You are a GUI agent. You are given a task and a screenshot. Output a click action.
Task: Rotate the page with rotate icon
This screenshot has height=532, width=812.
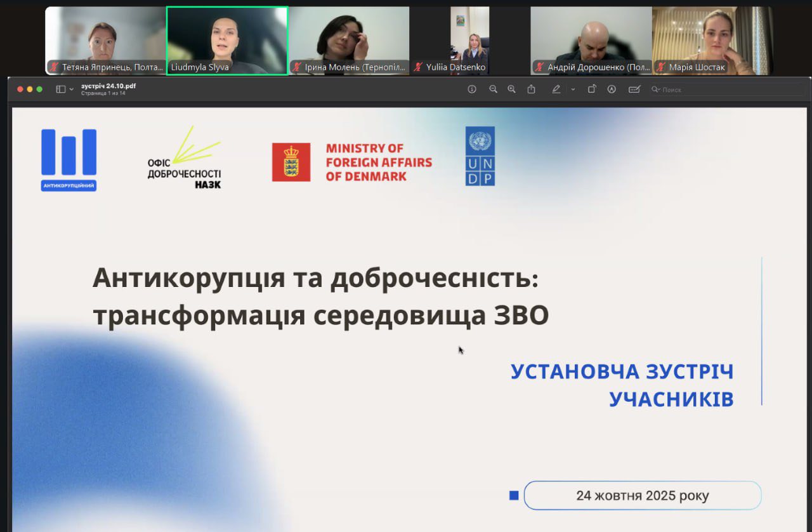pyautogui.click(x=591, y=90)
